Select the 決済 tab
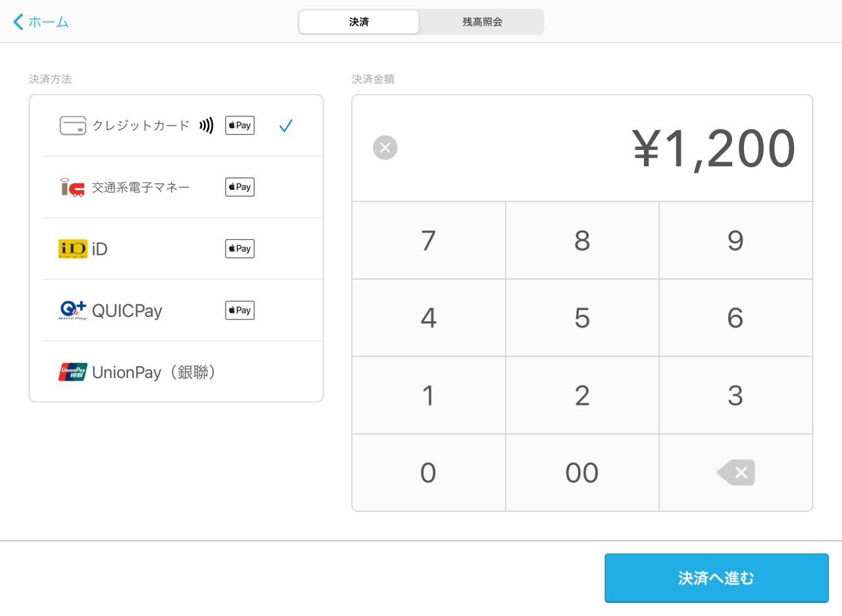Viewport: 842px width, 616px height. (359, 22)
